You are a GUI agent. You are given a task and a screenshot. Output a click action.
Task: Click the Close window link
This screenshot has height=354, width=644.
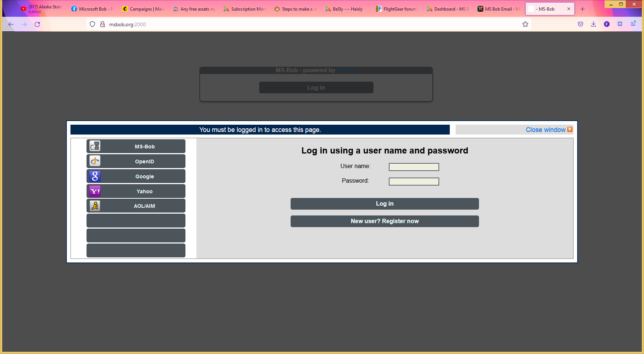point(545,130)
